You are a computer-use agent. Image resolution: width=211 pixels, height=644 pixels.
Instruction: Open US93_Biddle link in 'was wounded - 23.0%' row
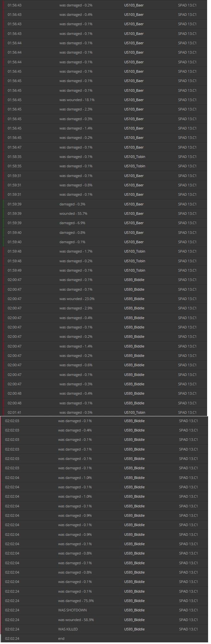[x=134, y=299]
